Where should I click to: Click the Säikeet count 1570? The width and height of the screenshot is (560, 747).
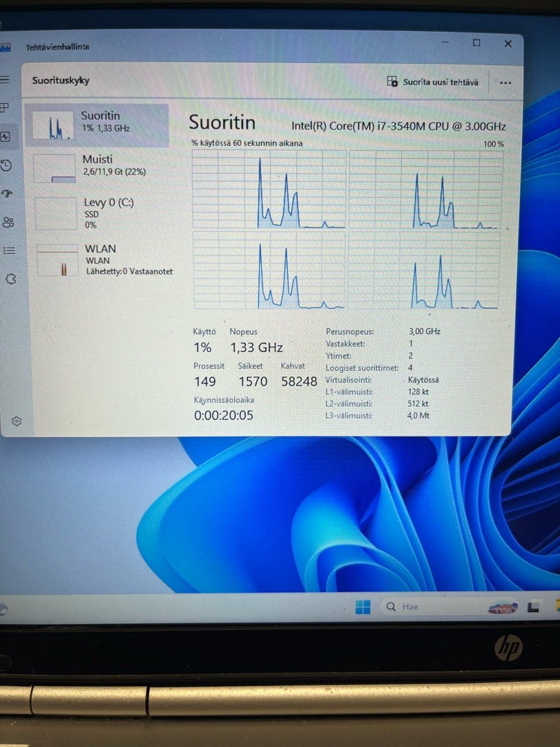253,381
